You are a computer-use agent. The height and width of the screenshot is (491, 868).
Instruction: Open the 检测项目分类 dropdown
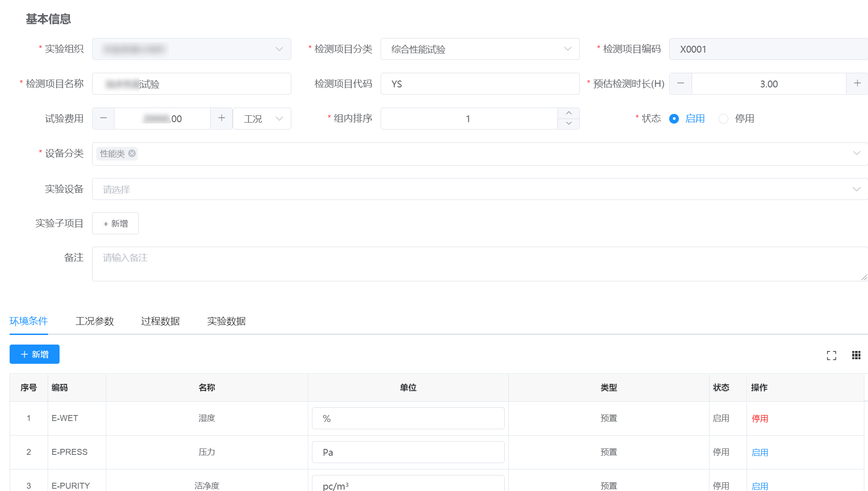480,49
